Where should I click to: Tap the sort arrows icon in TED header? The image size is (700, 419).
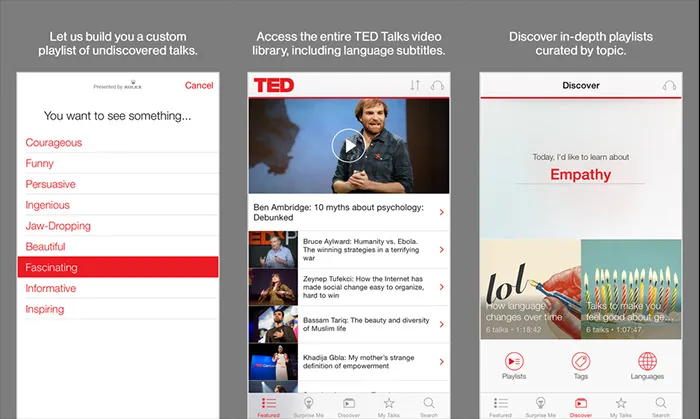point(415,86)
